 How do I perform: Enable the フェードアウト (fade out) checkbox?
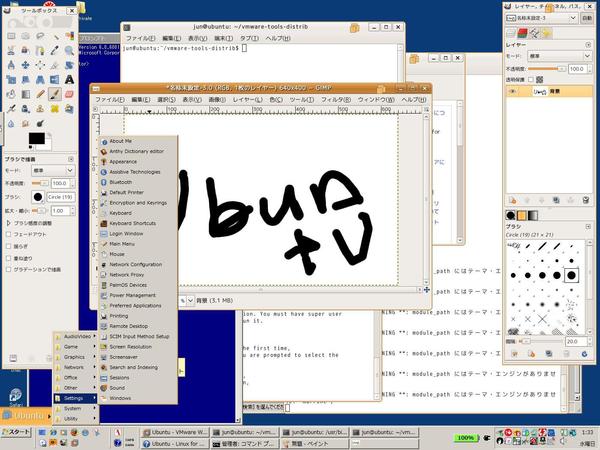pyautogui.click(x=8, y=234)
